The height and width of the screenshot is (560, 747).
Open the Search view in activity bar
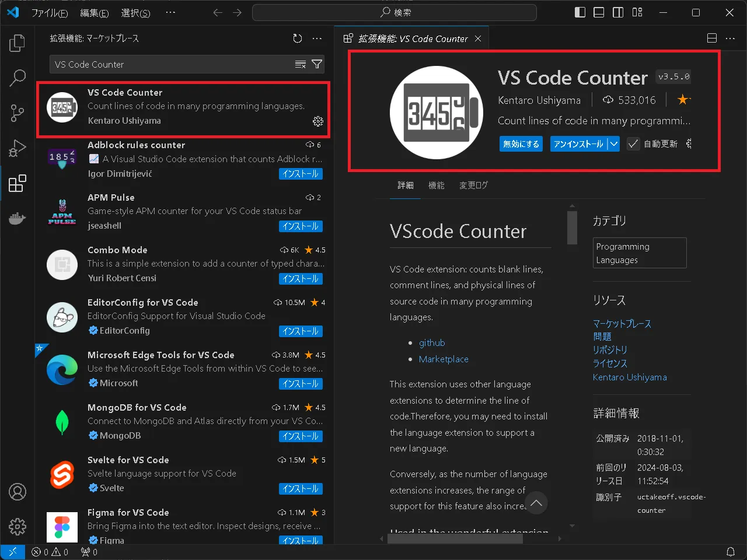tap(18, 78)
